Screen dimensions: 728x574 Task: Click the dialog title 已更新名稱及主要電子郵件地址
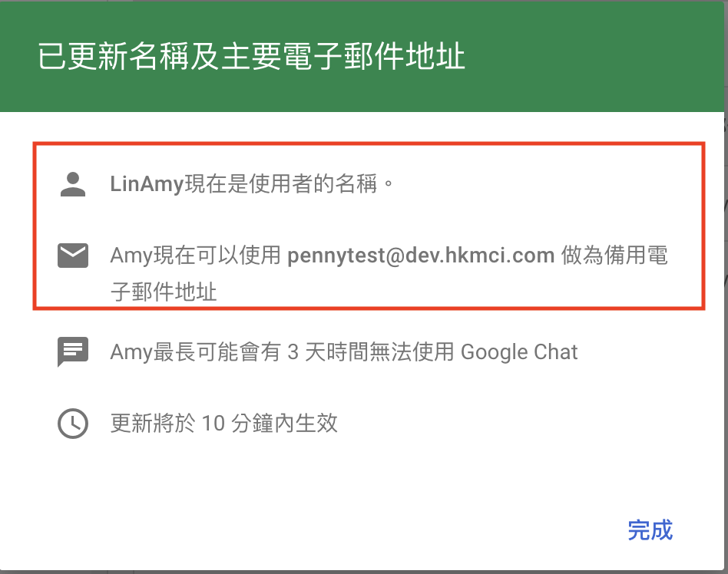pos(251,56)
